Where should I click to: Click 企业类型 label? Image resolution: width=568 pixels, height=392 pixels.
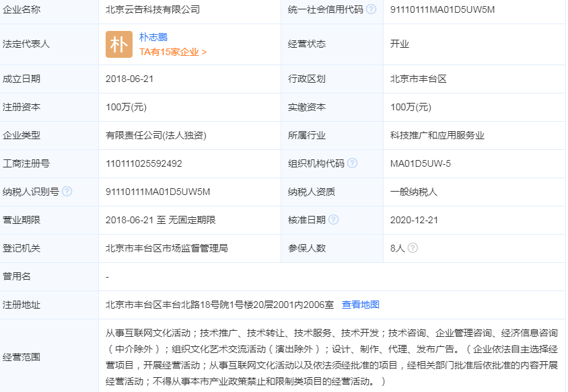pyautogui.click(x=22, y=135)
